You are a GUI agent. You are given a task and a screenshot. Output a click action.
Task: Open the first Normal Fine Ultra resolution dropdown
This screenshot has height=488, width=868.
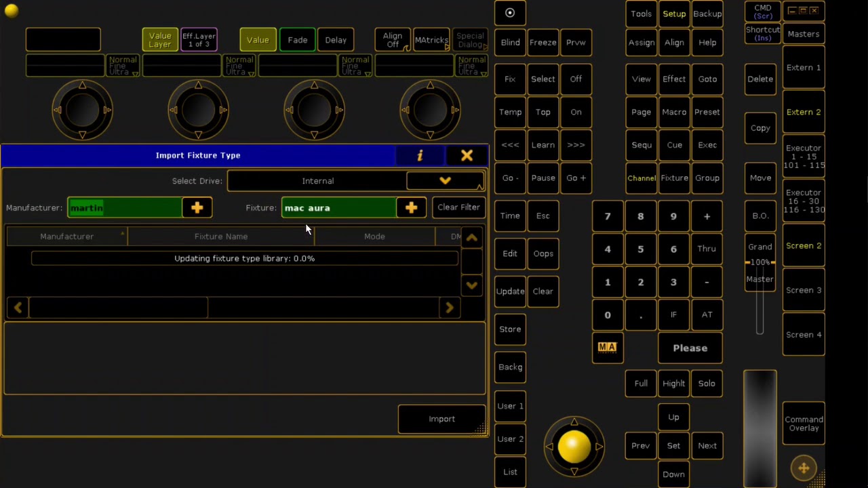click(x=123, y=66)
